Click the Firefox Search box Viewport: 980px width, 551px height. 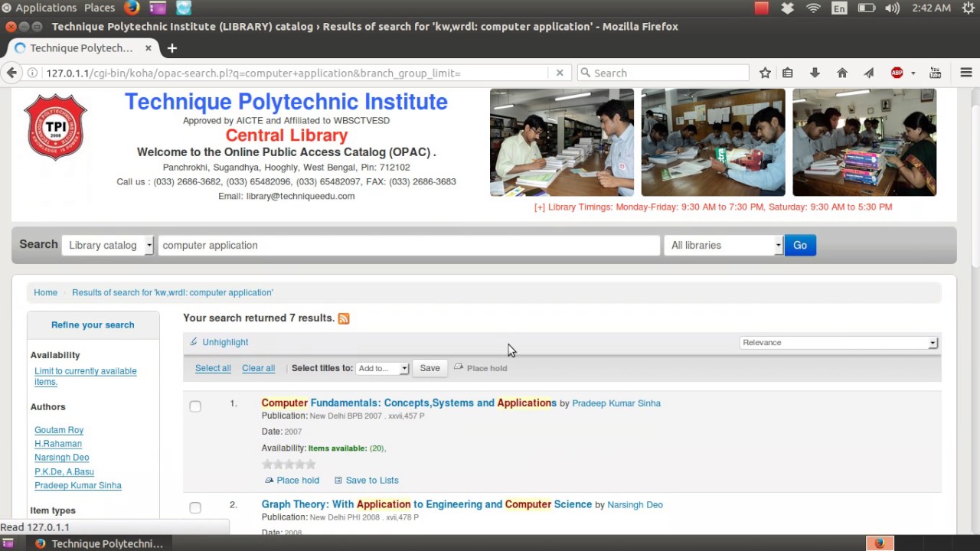pos(663,73)
